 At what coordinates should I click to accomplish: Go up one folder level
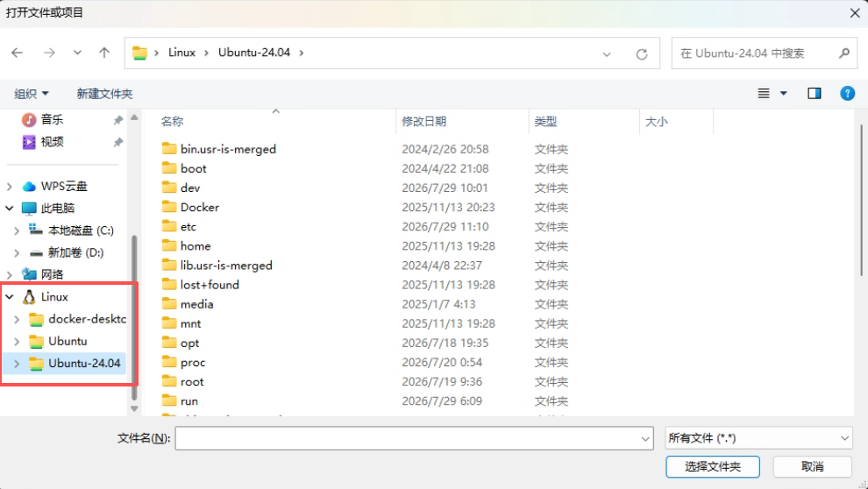(104, 53)
